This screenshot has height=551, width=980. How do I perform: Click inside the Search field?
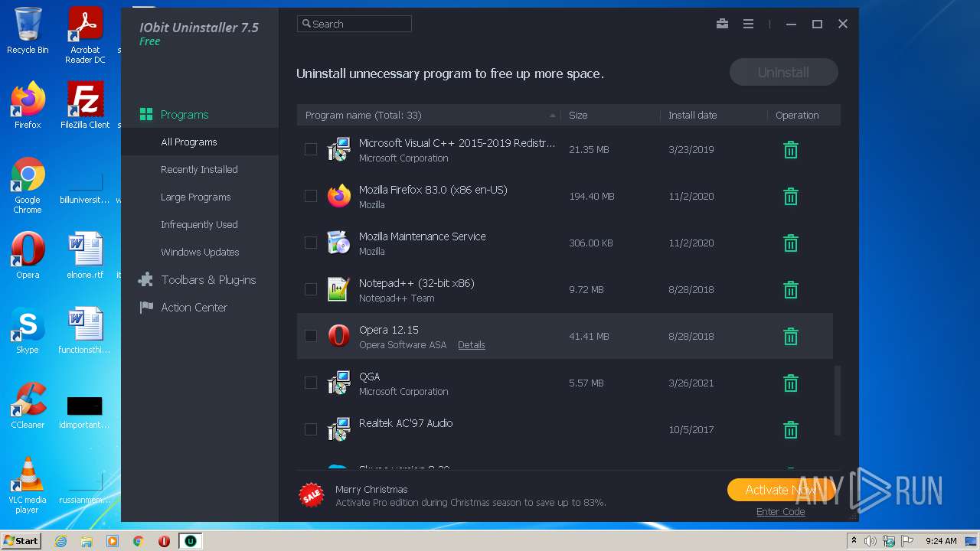coord(354,24)
